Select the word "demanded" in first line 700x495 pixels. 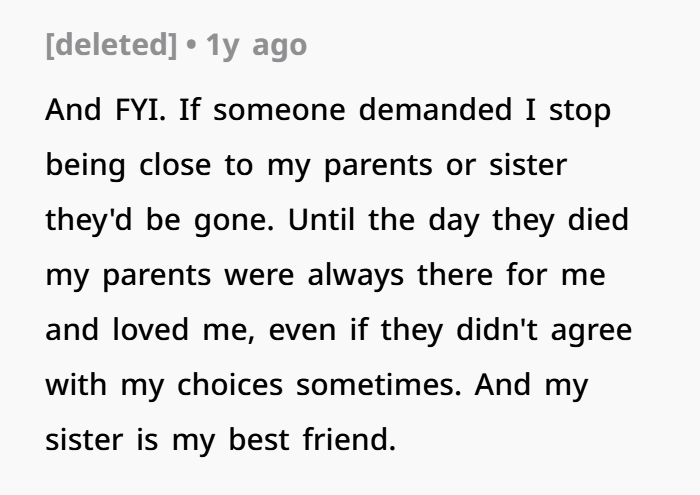[x=435, y=109]
